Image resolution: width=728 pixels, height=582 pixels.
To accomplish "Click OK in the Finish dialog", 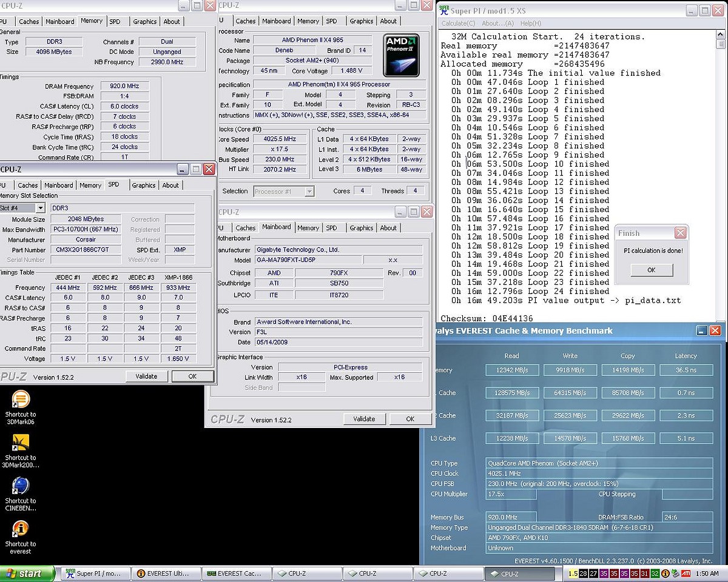I will tap(652, 270).
